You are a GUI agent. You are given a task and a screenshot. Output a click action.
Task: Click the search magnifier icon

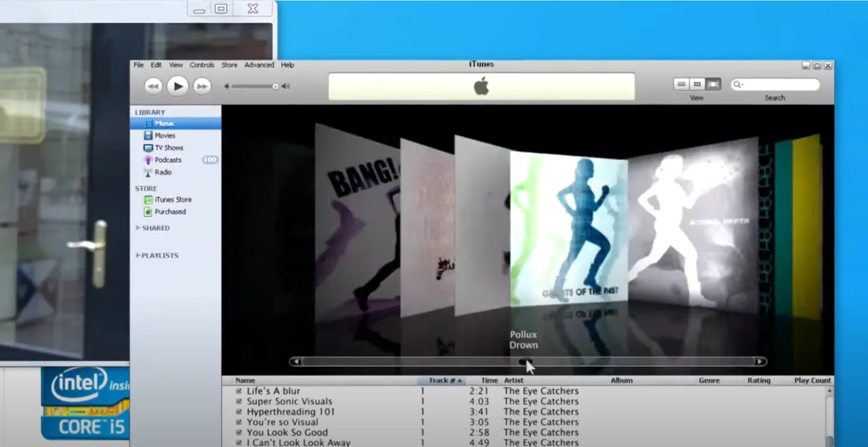coord(738,84)
